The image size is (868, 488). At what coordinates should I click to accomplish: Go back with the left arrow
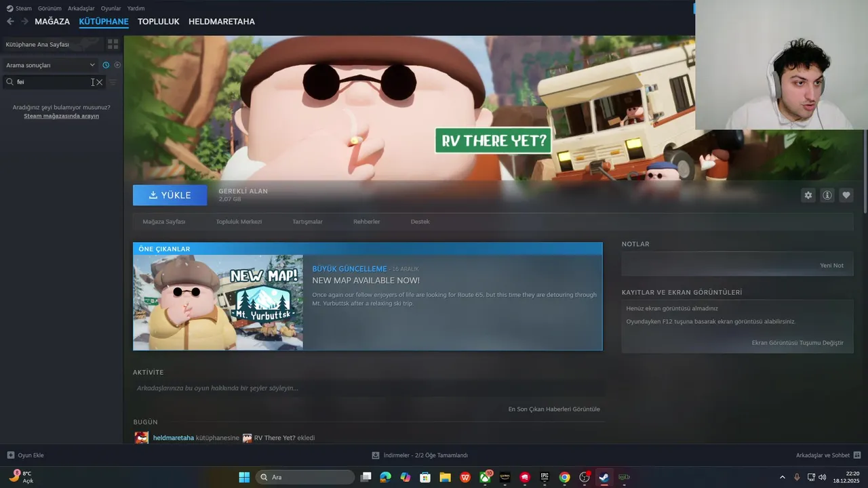coord(10,22)
